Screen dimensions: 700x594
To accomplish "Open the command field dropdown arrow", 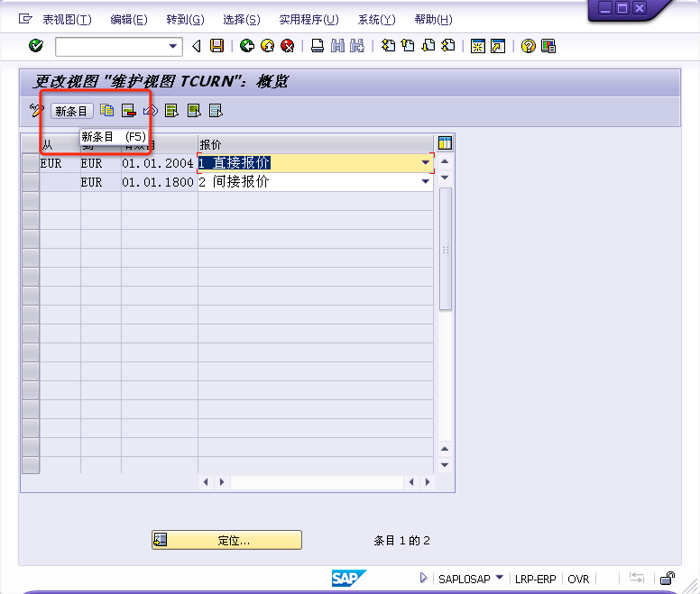I will 173,46.
